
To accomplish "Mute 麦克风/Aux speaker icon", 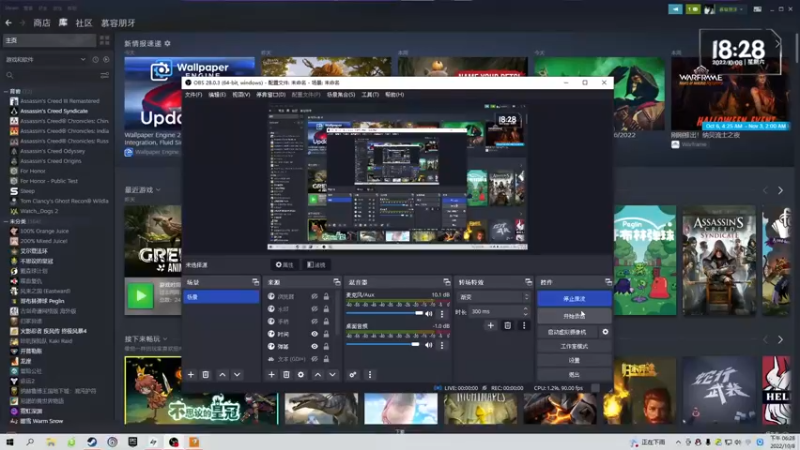I will 429,314.
